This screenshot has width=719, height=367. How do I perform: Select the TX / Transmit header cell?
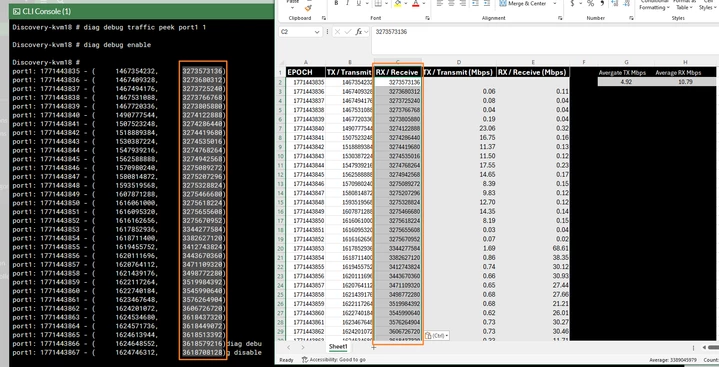[x=349, y=72]
